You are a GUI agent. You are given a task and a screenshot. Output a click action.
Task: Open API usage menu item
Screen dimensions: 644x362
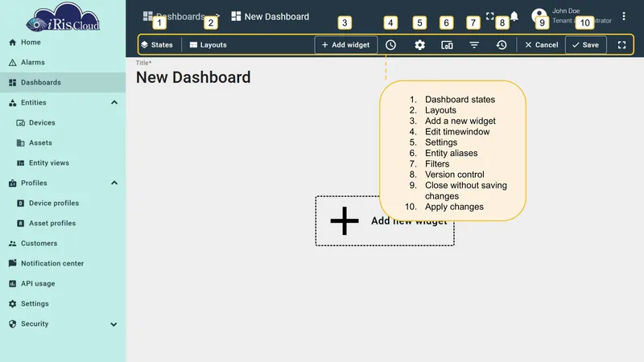pyautogui.click(x=63, y=284)
